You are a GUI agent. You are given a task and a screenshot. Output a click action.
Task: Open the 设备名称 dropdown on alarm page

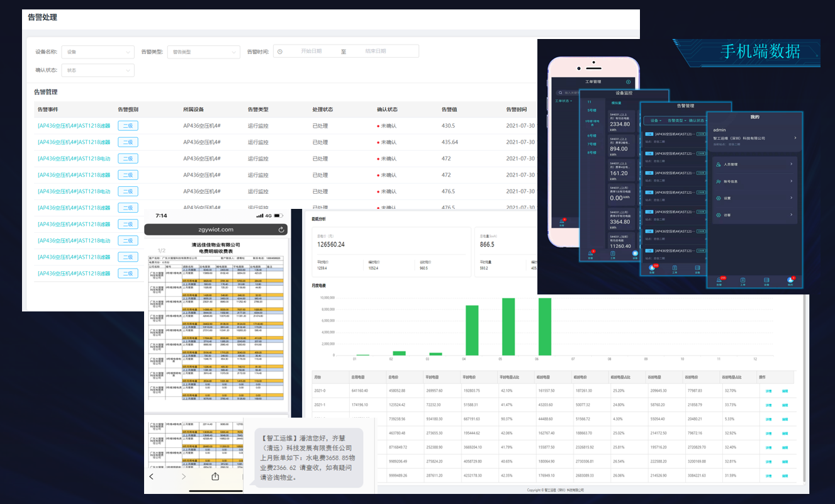pyautogui.click(x=98, y=52)
